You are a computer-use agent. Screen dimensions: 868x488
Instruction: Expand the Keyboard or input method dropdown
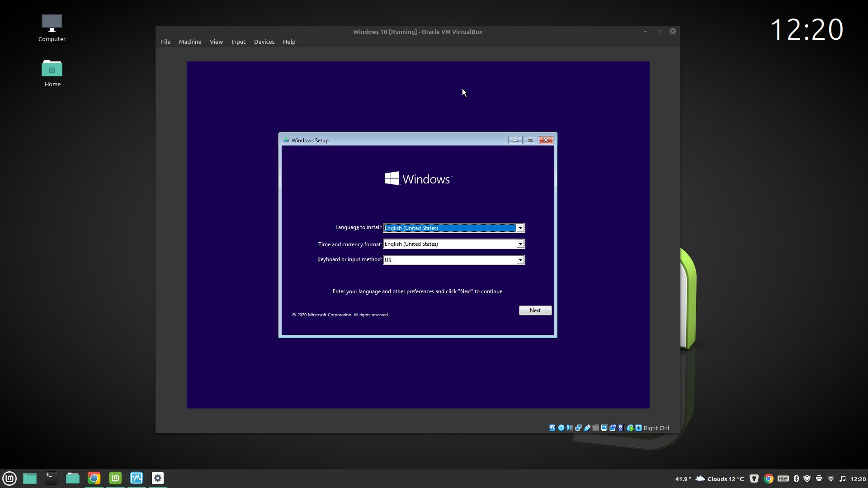tap(520, 260)
